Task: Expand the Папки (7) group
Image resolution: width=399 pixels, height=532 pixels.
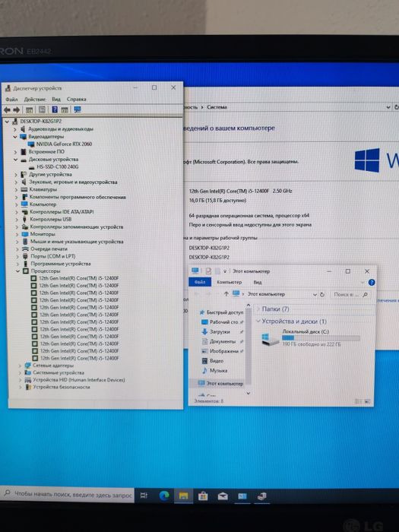Action: point(258,309)
